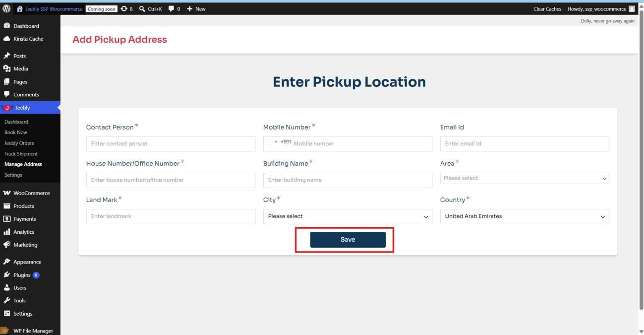Click Clear Caches in the admin bar
The image size is (644, 335).
[547, 9]
